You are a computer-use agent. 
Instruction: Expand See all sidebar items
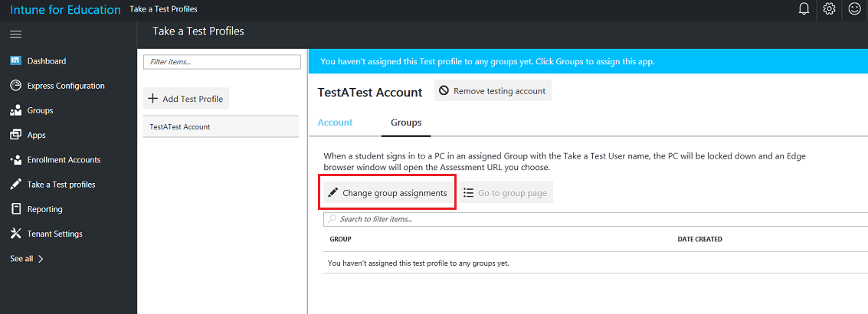tap(27, 259)
